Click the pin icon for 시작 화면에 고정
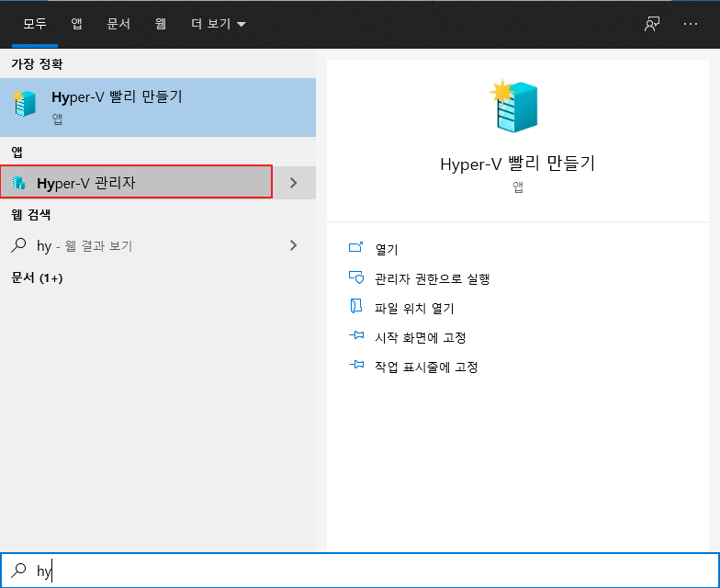 tap(356, 335)
